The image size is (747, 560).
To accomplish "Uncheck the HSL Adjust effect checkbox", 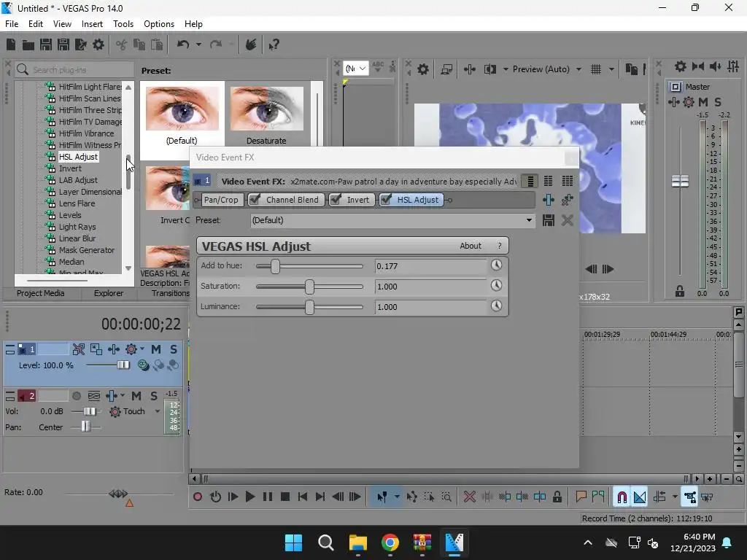I will click(x=386, y=200).
